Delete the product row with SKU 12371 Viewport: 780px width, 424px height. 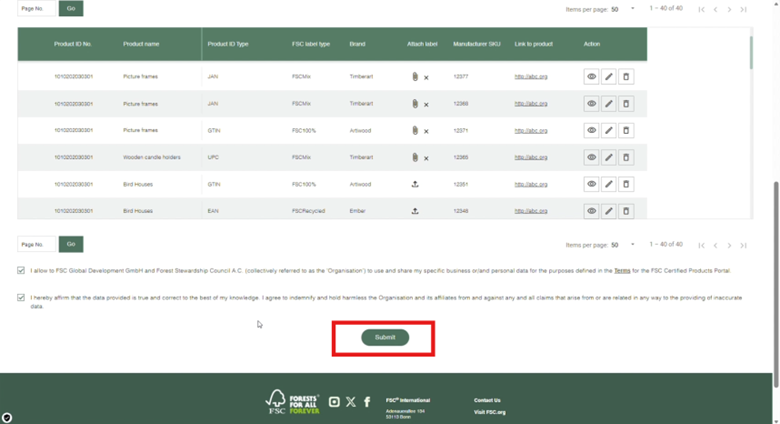(626, 130)
